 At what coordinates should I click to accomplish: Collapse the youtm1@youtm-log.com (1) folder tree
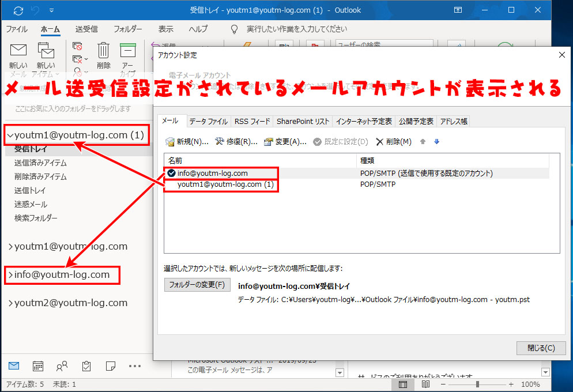pos(10,135)
